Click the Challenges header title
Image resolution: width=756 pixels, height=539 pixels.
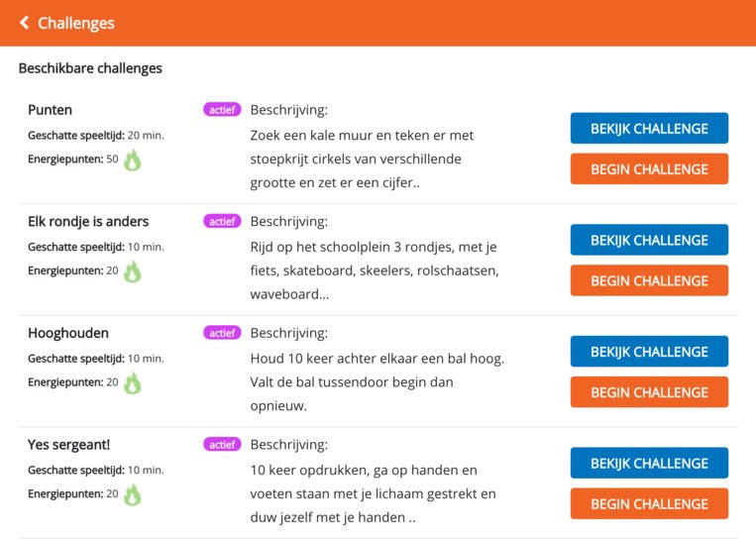76,23
